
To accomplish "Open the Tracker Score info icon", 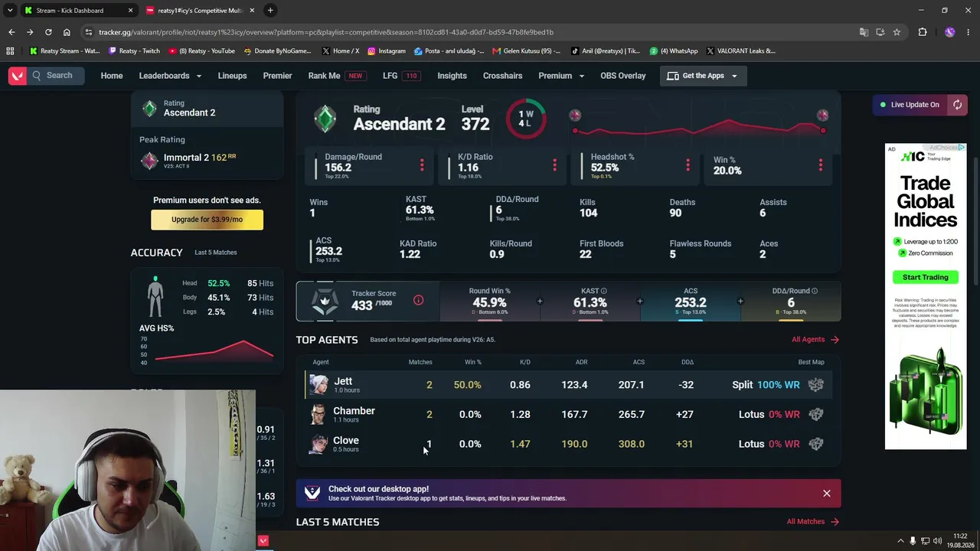I will pyautogui.click(x=418, y=300).
